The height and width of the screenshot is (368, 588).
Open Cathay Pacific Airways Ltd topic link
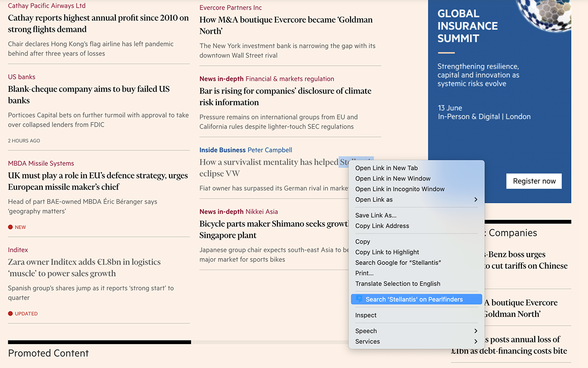point(47,6)
